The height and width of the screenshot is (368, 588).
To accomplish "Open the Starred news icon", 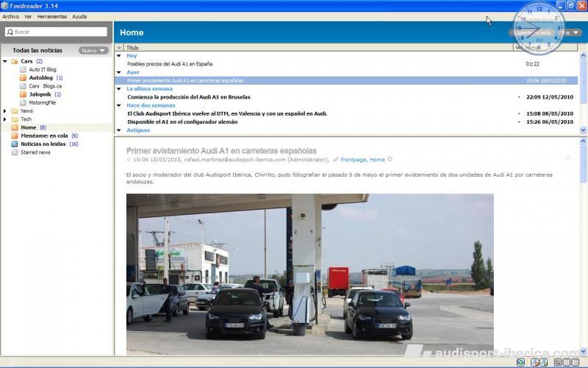I will click(15, 152).
